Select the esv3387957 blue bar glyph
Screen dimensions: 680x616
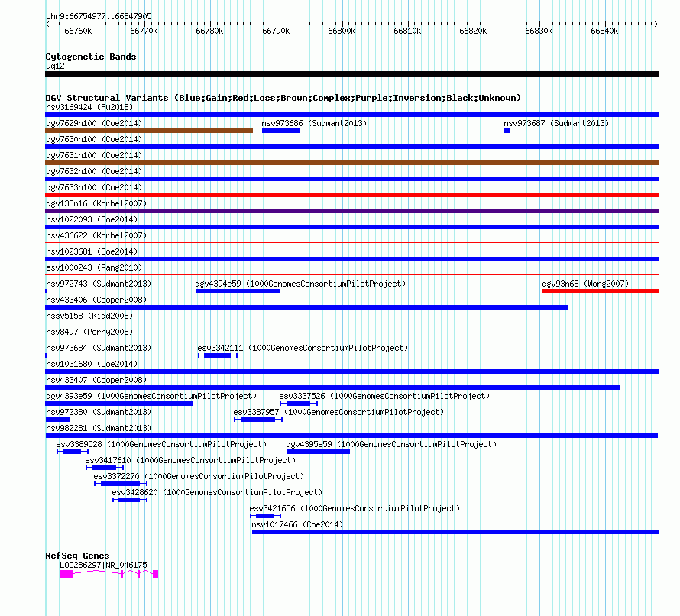(x=258, y=420)
